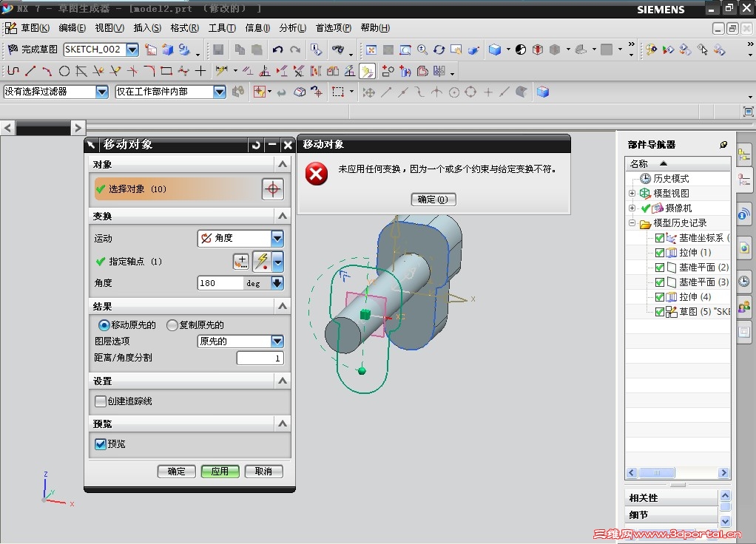Open the 工具(T) menu

222,28
